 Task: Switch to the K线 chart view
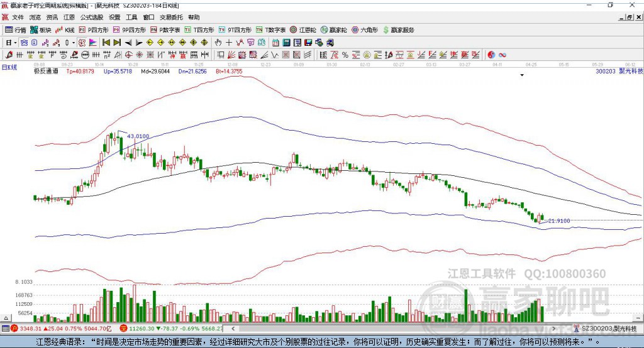point(65,30)
